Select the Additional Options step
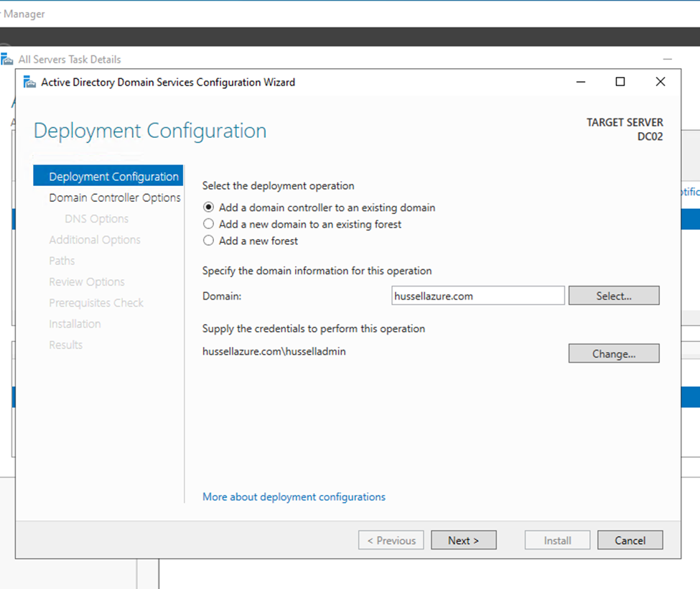Viewport: 700px width, 589px height. 94,239
